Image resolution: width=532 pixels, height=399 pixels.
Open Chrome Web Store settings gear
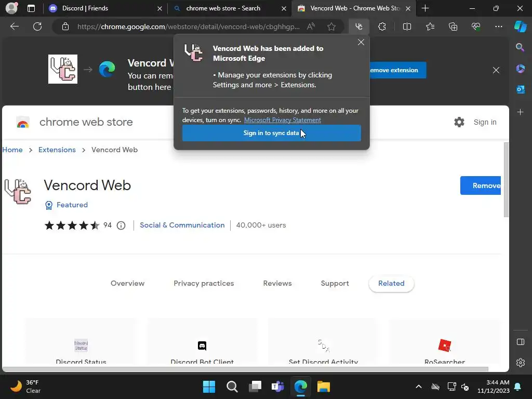(459, 122)
